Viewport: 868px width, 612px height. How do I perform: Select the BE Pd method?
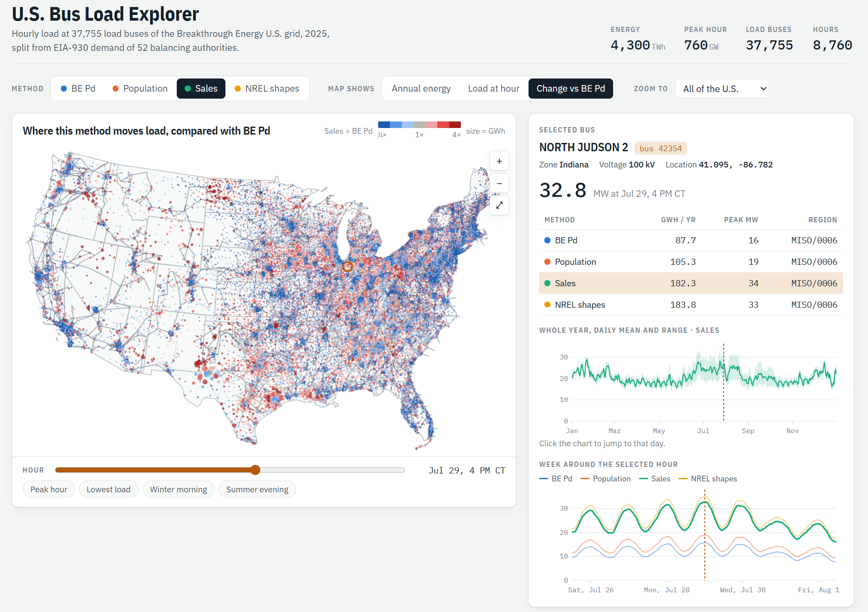click(78, 89)
